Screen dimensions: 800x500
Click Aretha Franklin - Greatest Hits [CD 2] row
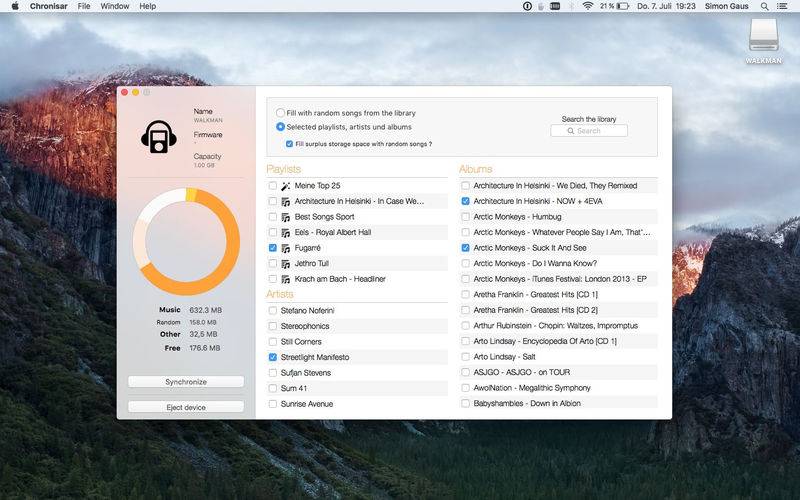pos(558,310)
